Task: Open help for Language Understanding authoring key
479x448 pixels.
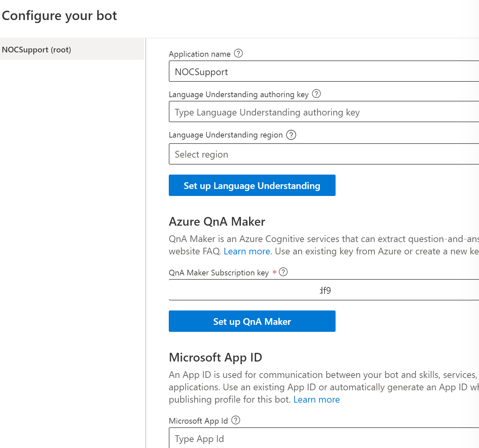Action: [x=316, y=94]
